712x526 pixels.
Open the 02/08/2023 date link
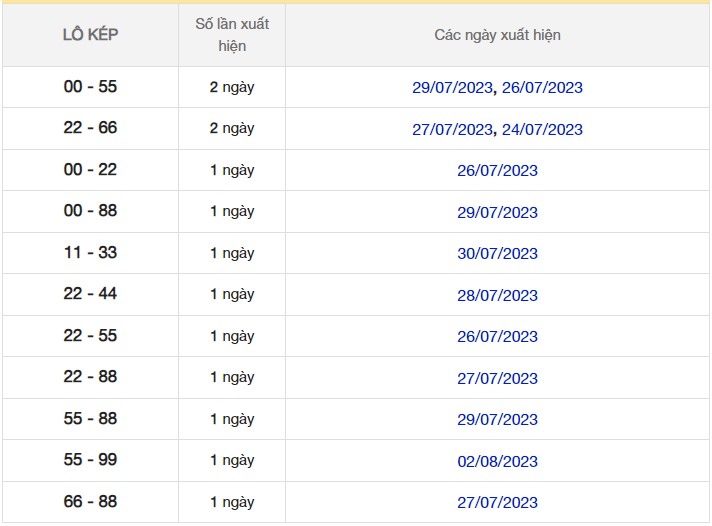pyautogui.click(x=497, y=462)
